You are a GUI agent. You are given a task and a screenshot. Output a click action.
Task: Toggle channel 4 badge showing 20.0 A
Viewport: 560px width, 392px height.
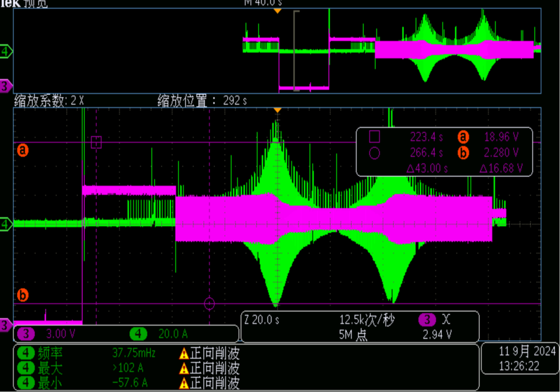[138, 334]
